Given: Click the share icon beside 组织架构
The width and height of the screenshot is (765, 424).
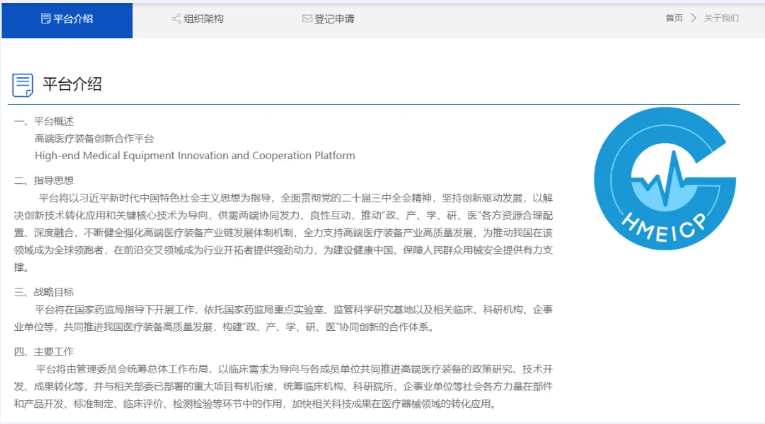Looking at the screenshot, I should coord(176,19).
